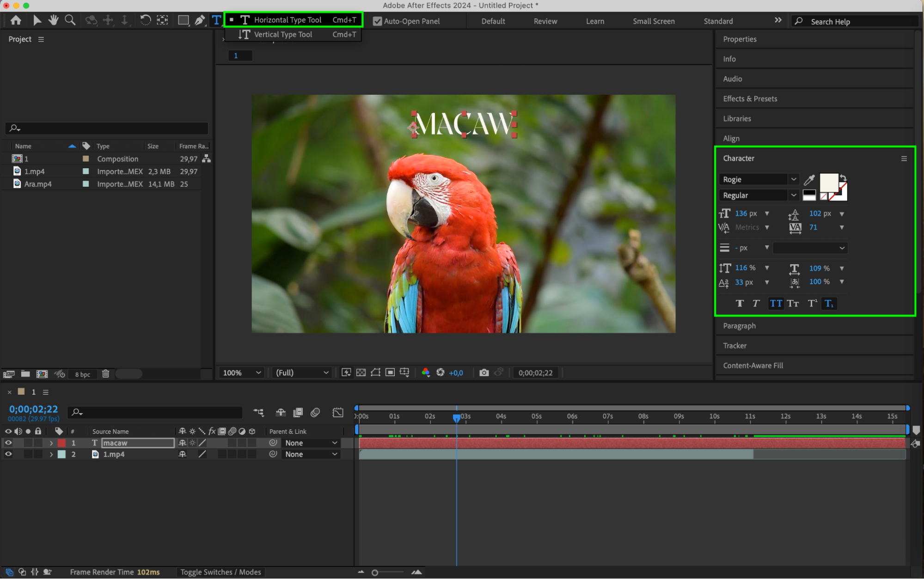
Task: Select the Rectangle shape tool
Action: click(x=183, y=20)
